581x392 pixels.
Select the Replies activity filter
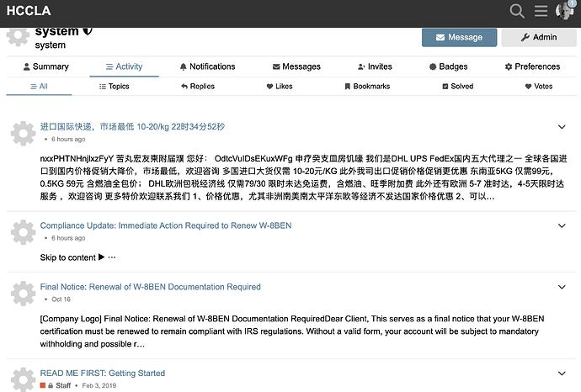[x=198, y=87]
